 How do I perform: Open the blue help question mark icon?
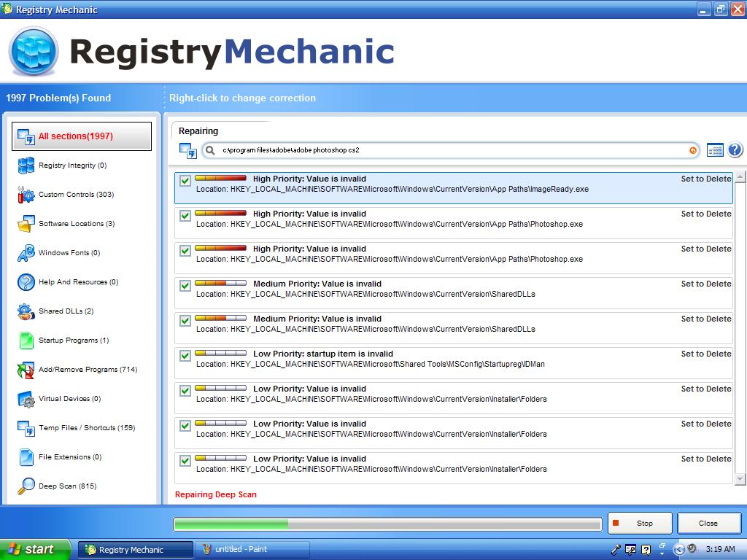[735, 149]
